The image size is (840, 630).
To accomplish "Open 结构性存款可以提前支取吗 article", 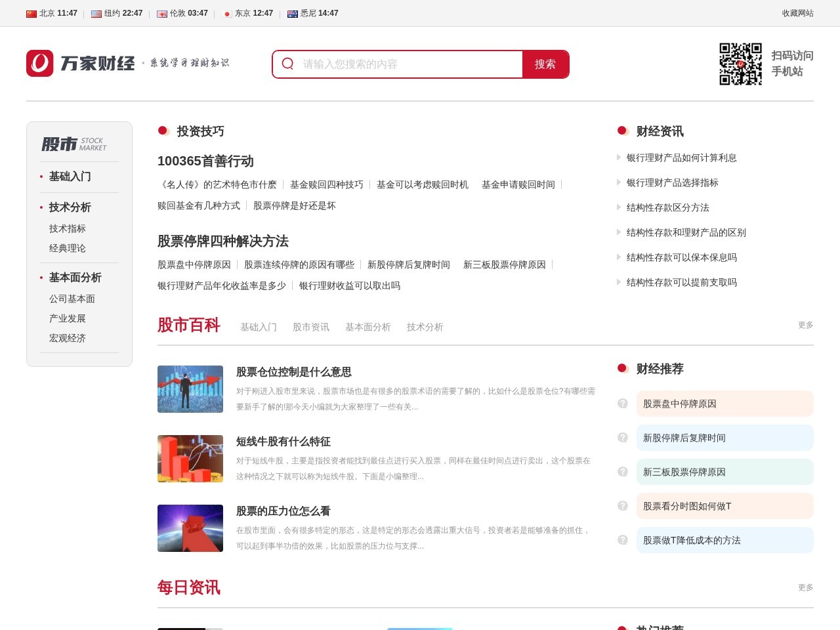I will point(682,282).
